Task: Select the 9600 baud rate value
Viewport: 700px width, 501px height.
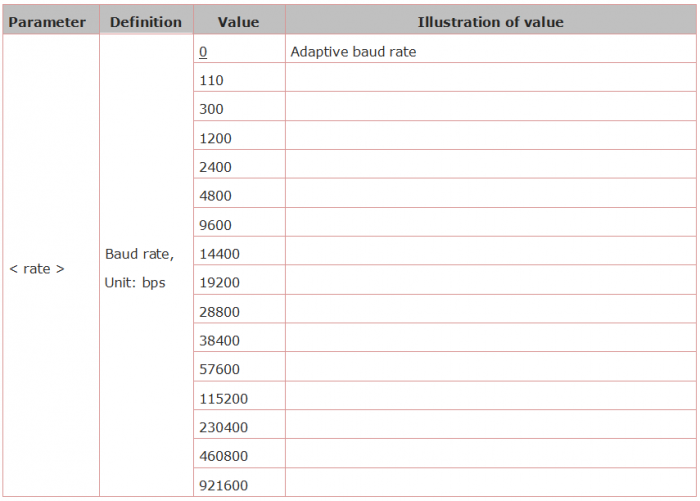Action: tap(215, 225)
